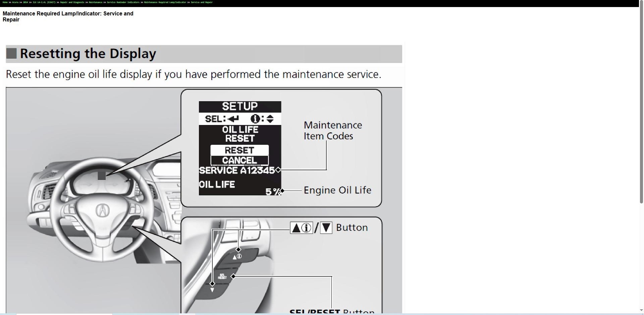The width and height of the screenshot is (644, 315).
Task: Click the '5%' oil life value
Action: tap(273, 191)
